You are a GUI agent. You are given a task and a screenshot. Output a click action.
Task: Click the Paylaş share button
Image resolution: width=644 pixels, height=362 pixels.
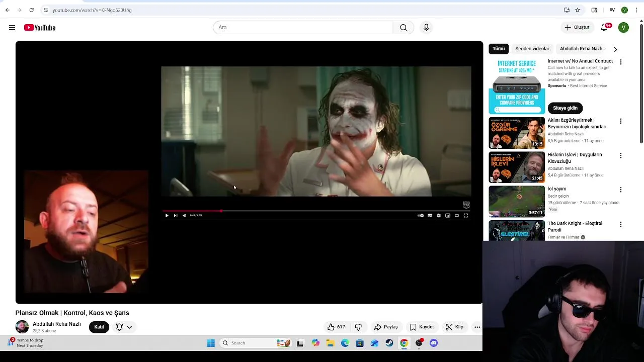tap(386, 327)
